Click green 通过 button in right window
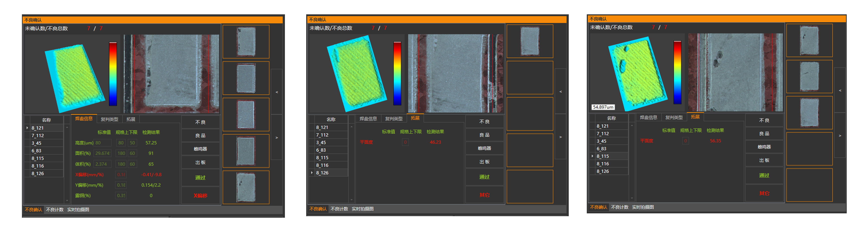868x229 pixels. (764, 176)
